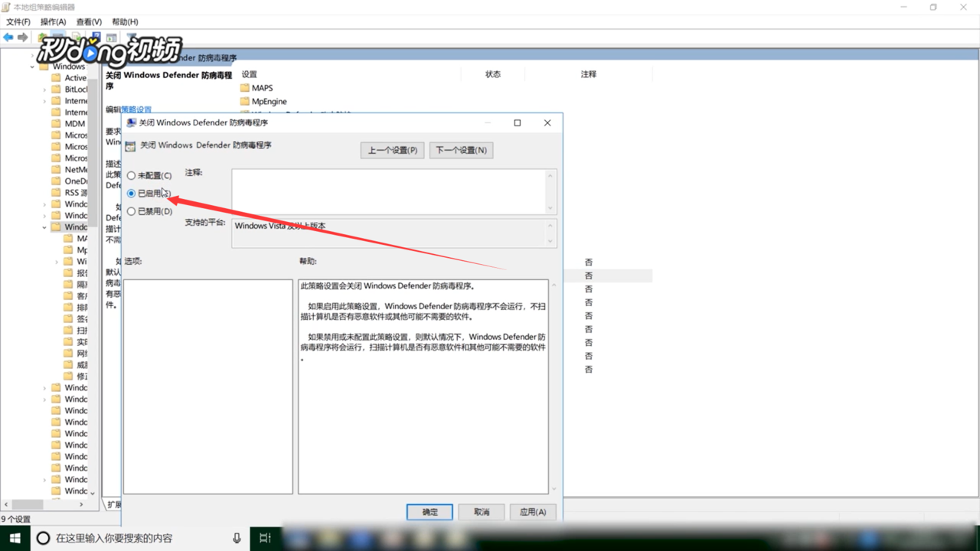Select the OneDrive folder icon in tree
The image size is (980, 551).
tap(56, 181)
